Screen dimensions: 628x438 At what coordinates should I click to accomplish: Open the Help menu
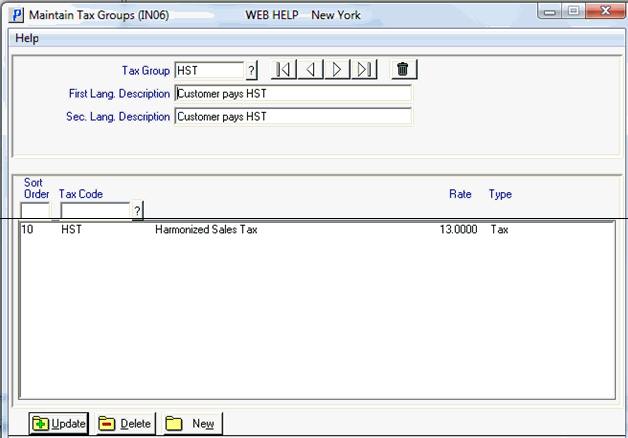click(x=27, y=38)
